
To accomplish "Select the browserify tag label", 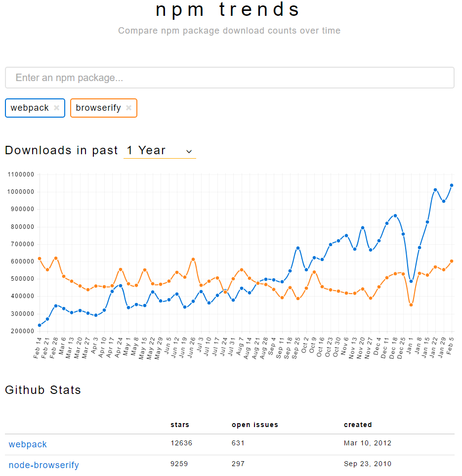I will tap(98, 108).
